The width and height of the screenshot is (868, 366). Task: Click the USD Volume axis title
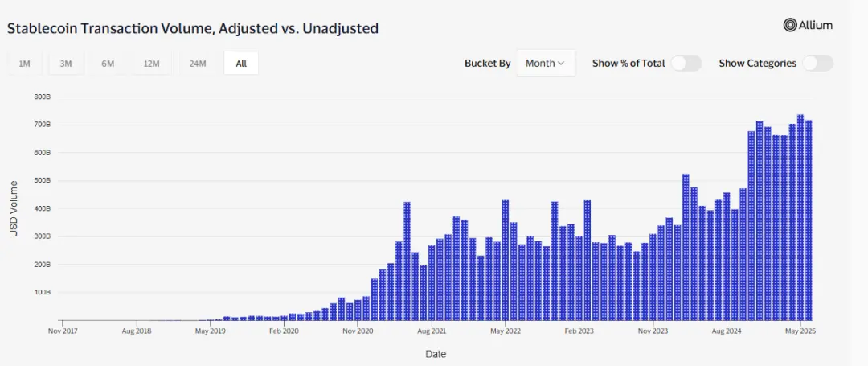click(x=14, y=208)
